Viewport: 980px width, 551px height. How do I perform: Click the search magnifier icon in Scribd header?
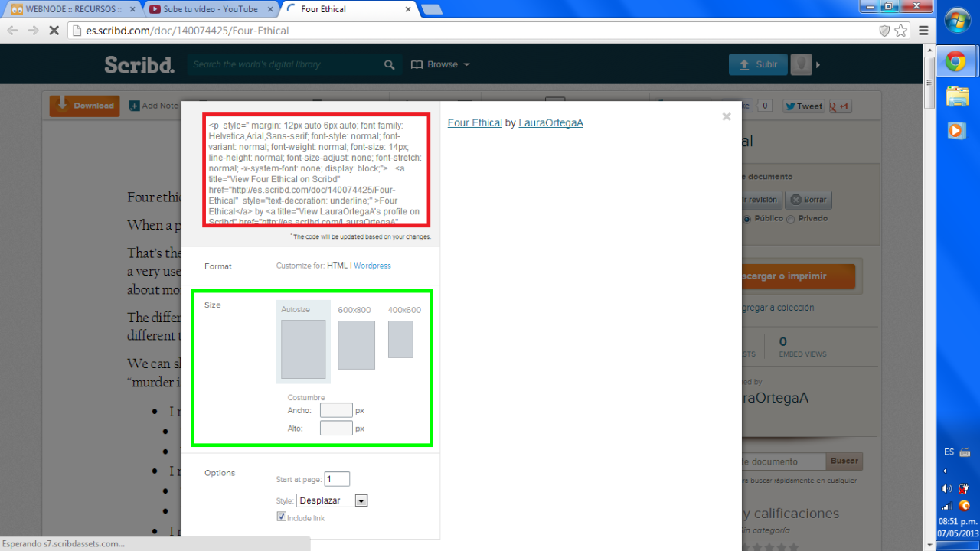[390, 65]
